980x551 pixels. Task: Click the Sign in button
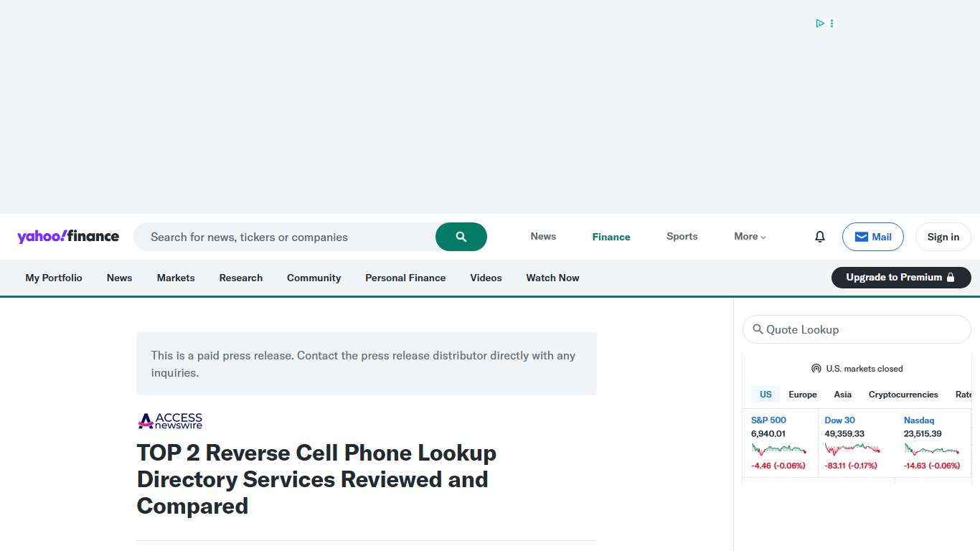point(943,236)
